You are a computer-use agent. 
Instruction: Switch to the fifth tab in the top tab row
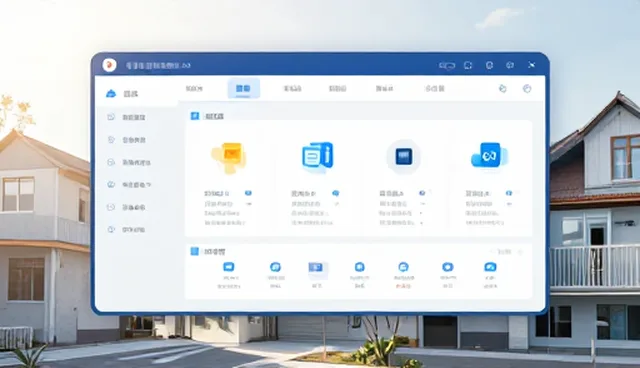[384, 88]
